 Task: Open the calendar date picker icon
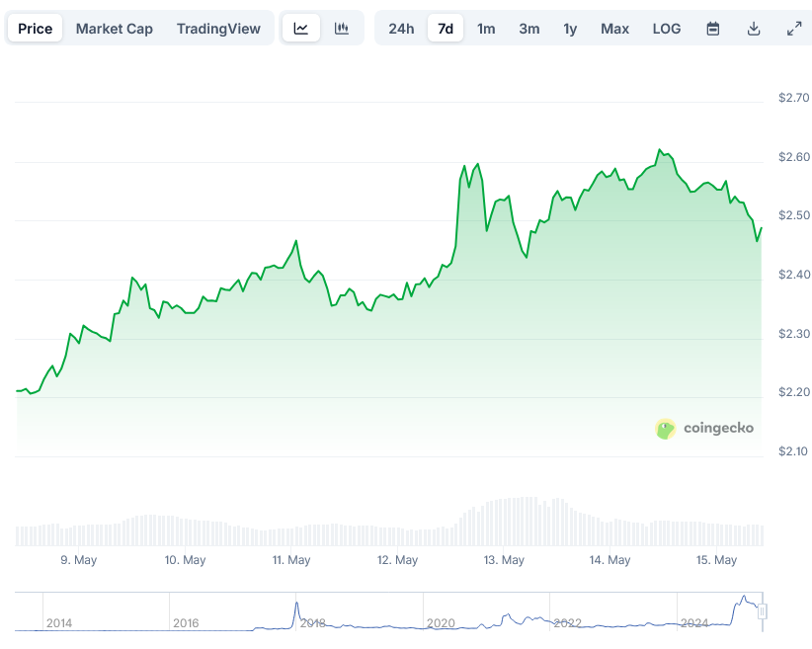[713, 28]
